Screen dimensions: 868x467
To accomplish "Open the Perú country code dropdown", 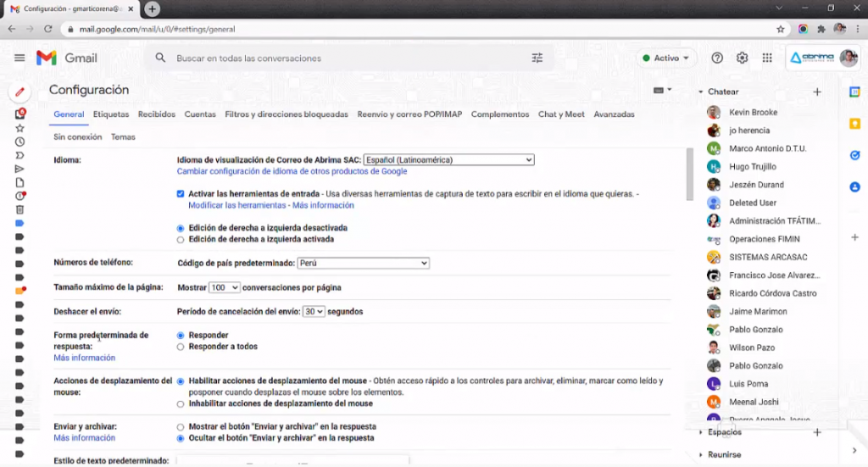I will (x=362, y=263).
